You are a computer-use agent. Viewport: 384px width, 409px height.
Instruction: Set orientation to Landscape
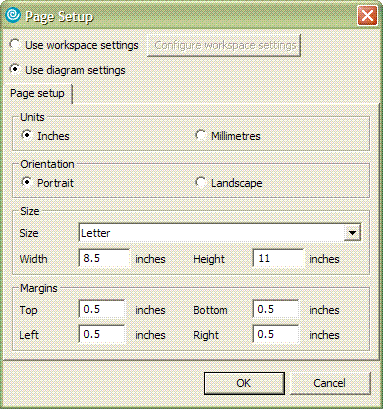(x=200, y=182)
